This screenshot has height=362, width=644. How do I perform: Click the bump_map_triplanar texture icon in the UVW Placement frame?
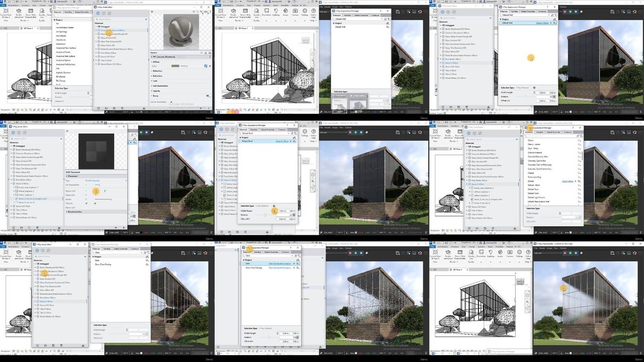[17, 187]
